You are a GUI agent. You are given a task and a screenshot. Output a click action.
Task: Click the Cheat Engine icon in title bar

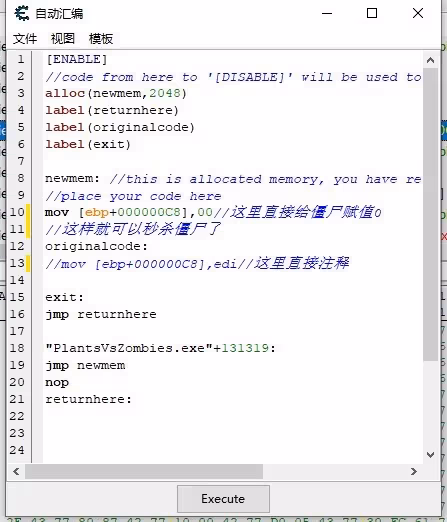(22, 14)
